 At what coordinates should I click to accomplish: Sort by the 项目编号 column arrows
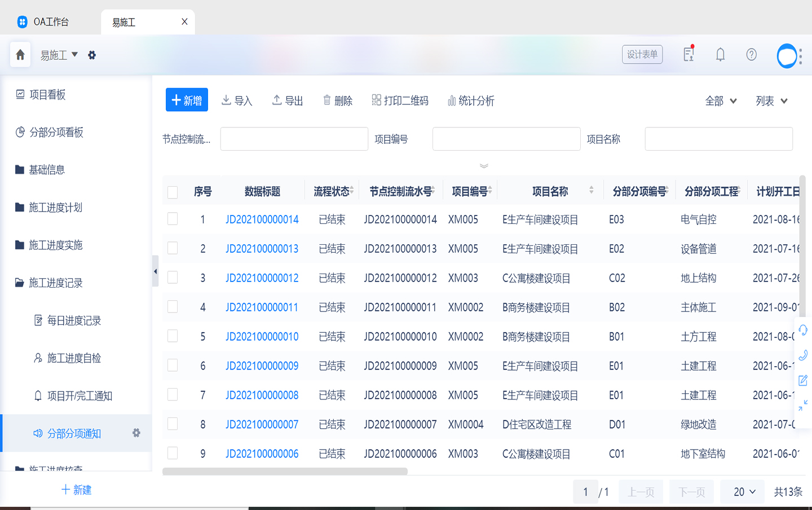pos(490,190)
